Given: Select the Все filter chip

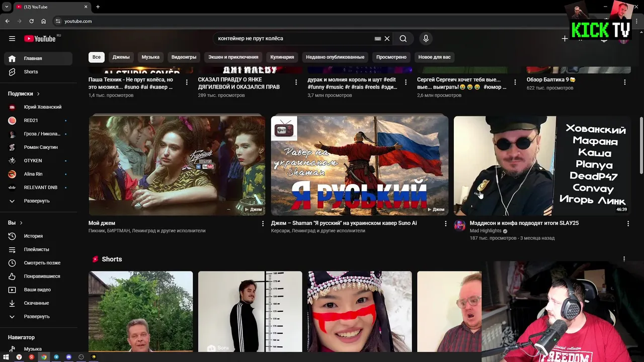Looking at the screenshot, I should [96, 57].
